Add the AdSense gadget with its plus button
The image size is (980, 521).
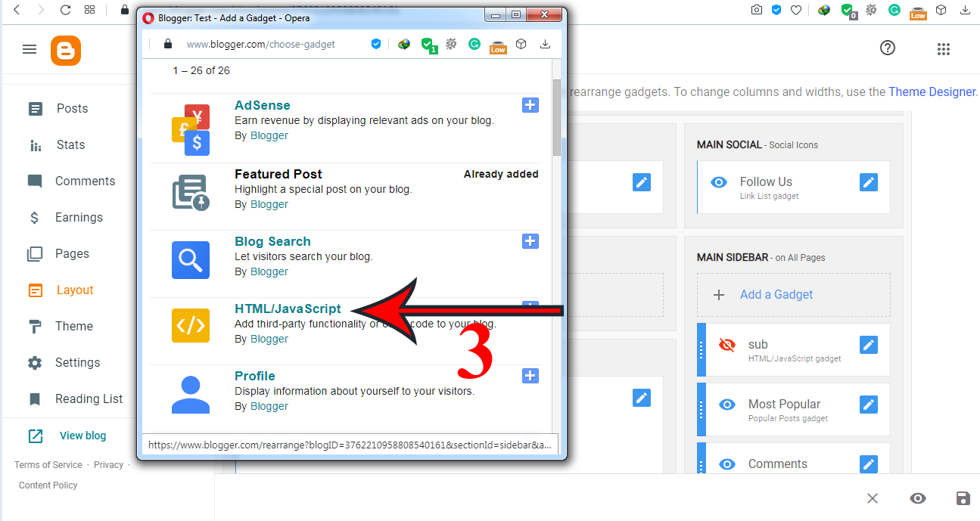coord(530,105)
